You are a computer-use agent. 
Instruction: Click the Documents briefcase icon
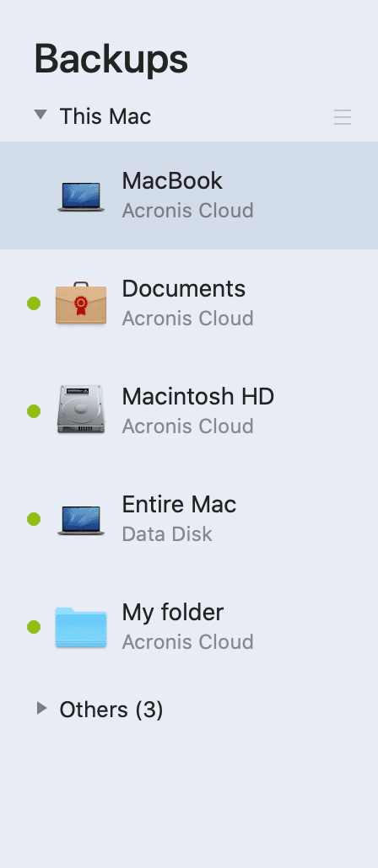click(x=81, y=303)
